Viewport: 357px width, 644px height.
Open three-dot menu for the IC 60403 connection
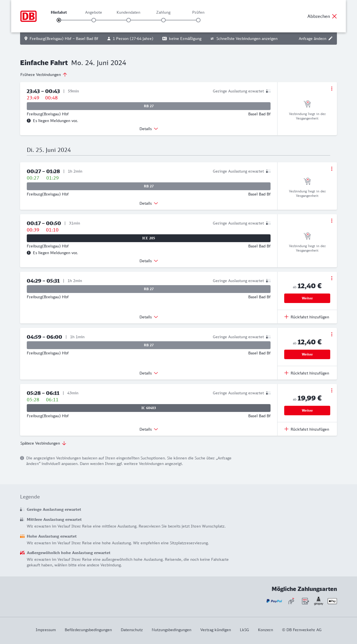[x=332, y=390]
